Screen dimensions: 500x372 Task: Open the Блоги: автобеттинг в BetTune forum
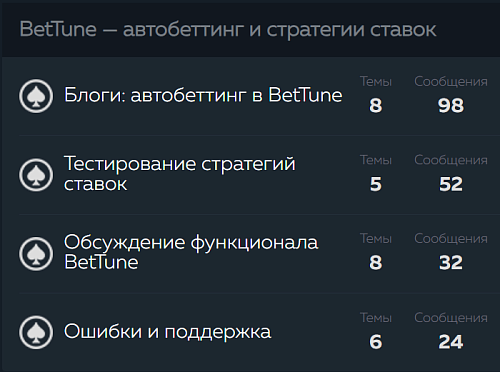[x=203, y=95]
